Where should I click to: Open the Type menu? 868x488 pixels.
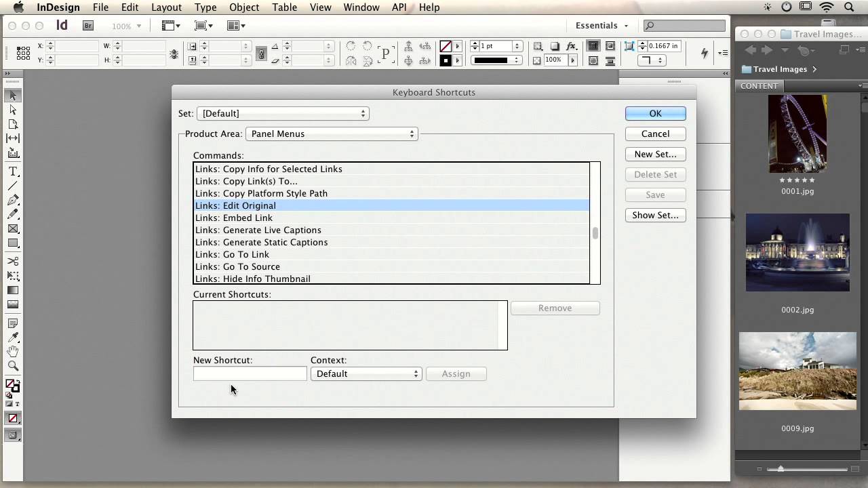point(205,7)
